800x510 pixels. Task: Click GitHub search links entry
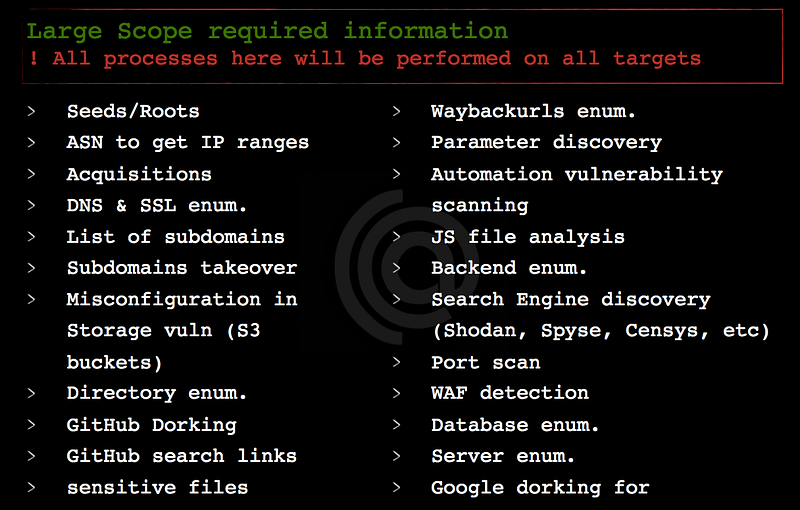[x=181, y=456]
